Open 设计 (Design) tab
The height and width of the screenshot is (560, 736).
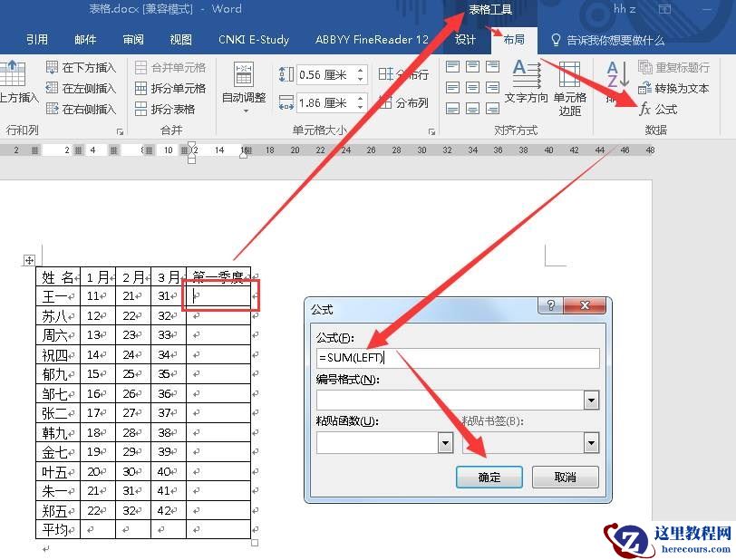tap(465, 40)
